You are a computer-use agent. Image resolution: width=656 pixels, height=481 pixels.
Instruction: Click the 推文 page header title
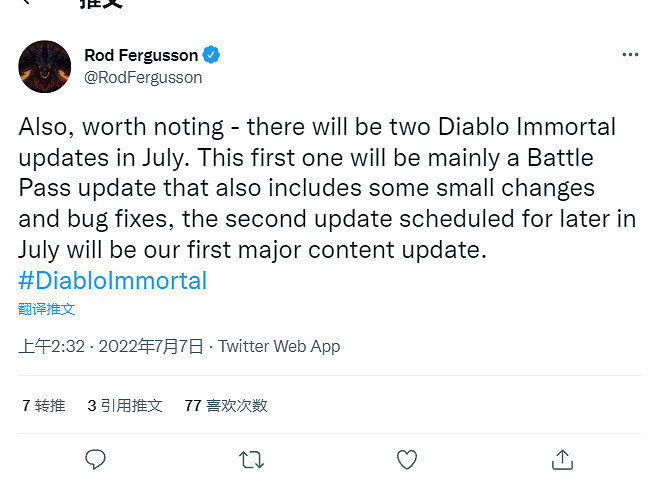point(100,4)
